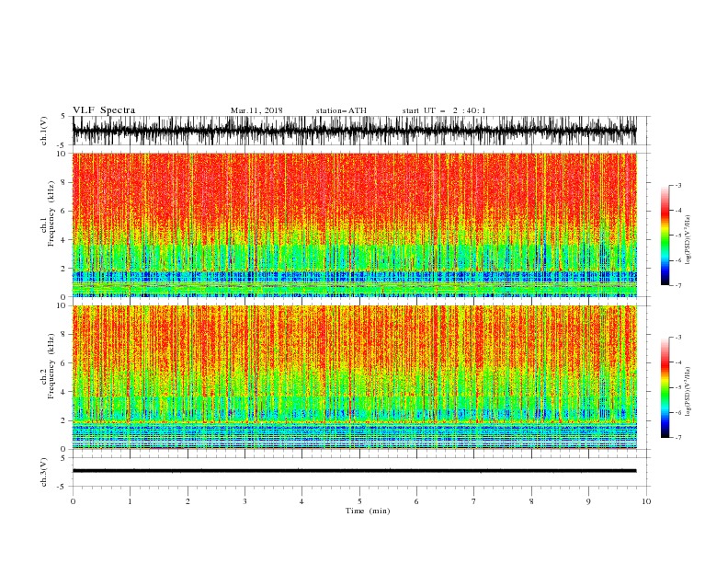
Task: Click the "9" minute time axis tick
Action: point(588,501)
